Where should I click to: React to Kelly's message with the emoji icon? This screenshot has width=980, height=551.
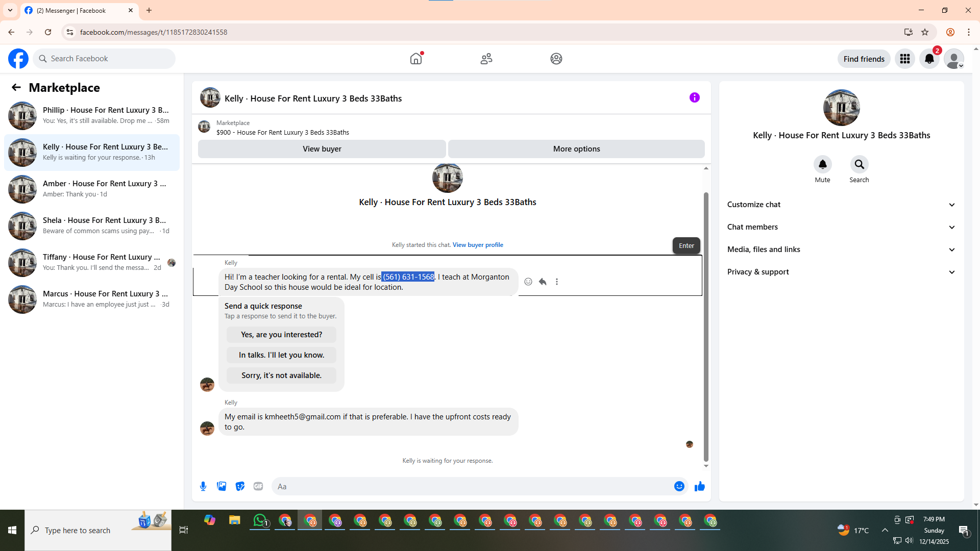tap(528, 282)
